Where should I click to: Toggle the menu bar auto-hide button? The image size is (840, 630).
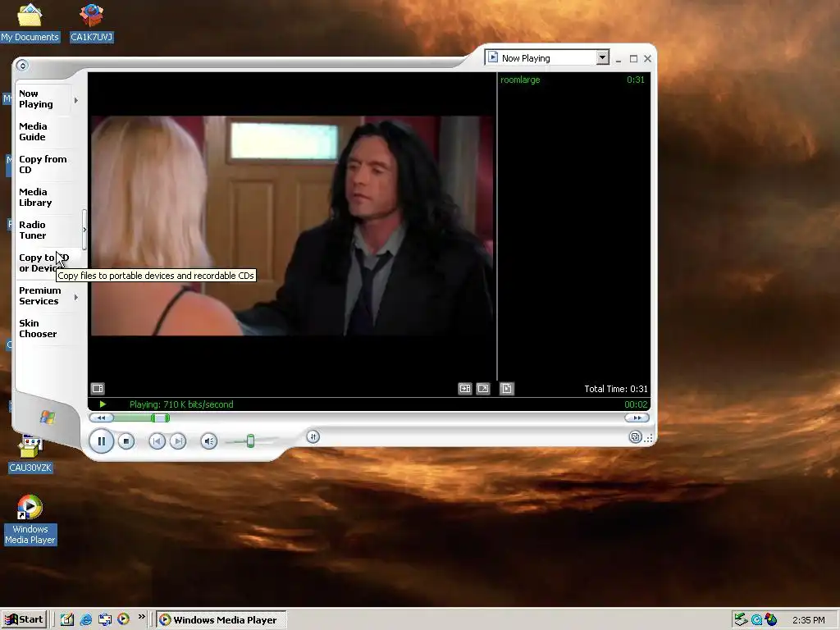coord(22,66)
